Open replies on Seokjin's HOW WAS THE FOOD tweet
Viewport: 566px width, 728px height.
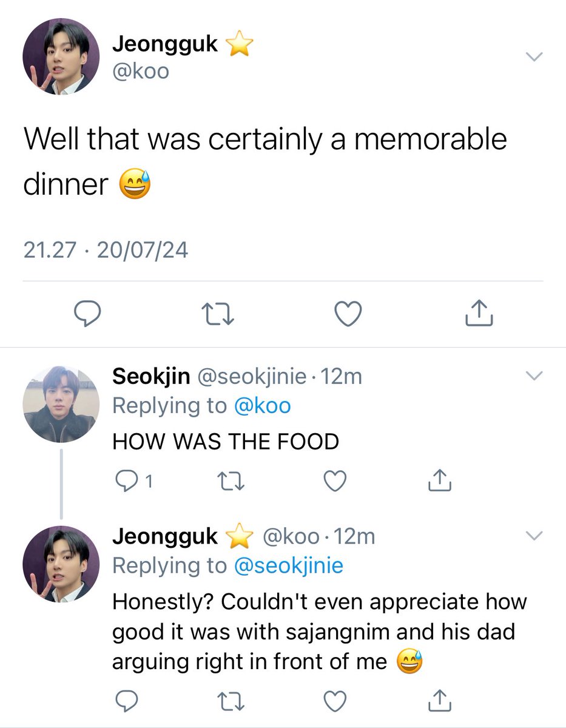pyautogui.click(x=127, y=481)
